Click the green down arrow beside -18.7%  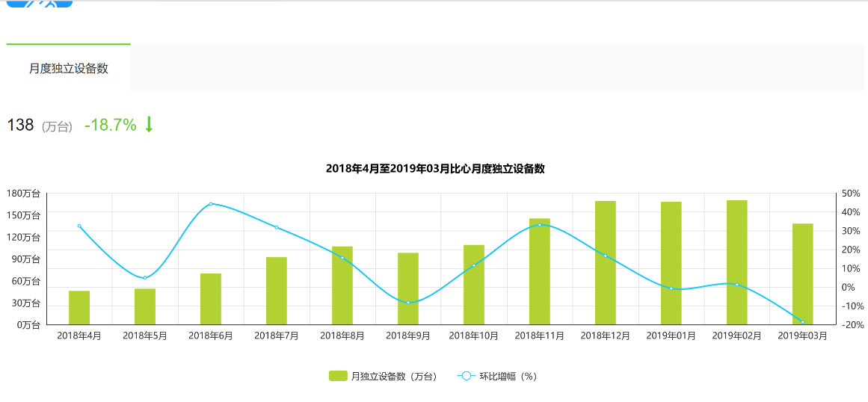[148, 125]
